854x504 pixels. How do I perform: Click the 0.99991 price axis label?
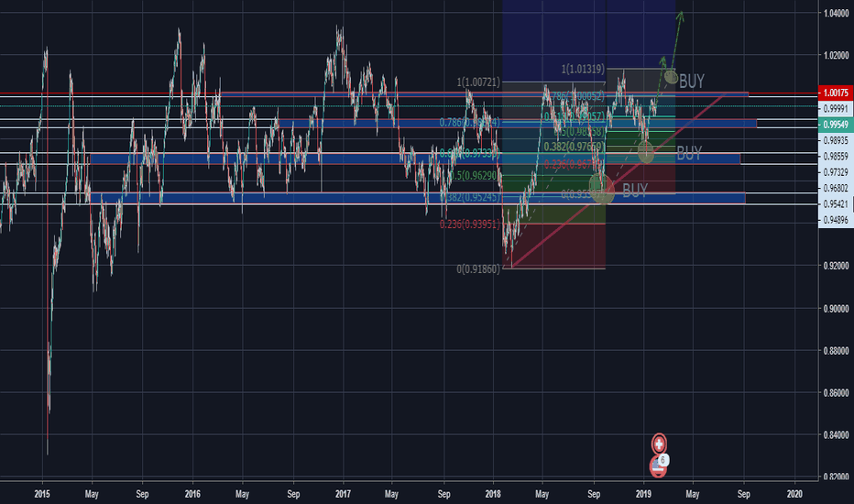[x=836, y=108]
